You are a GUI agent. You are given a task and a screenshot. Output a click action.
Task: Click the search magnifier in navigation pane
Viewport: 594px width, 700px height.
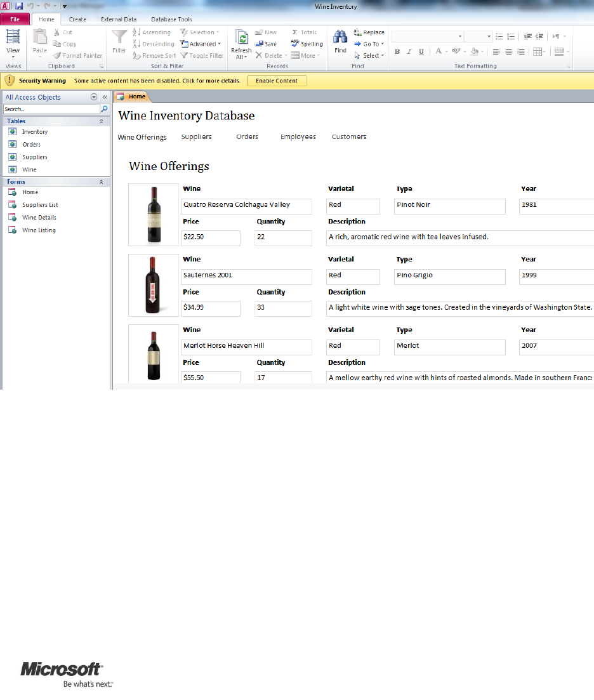point(105,109)
